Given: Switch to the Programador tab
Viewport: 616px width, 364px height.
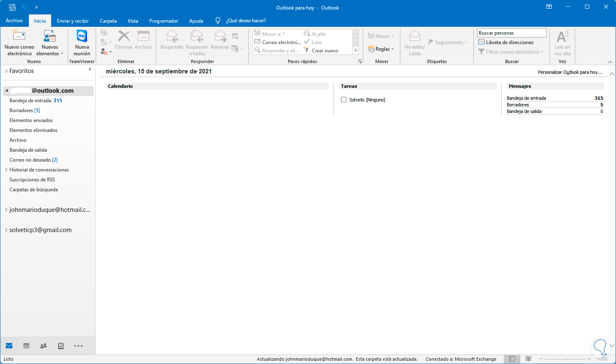Looking at the screenshot, I should pos(164,21).
